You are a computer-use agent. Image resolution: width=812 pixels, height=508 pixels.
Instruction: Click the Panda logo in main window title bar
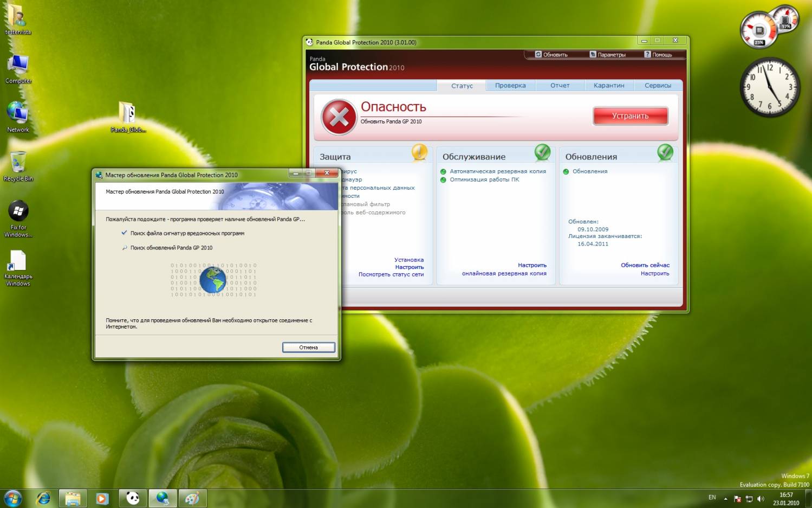[x=309, y=42]
